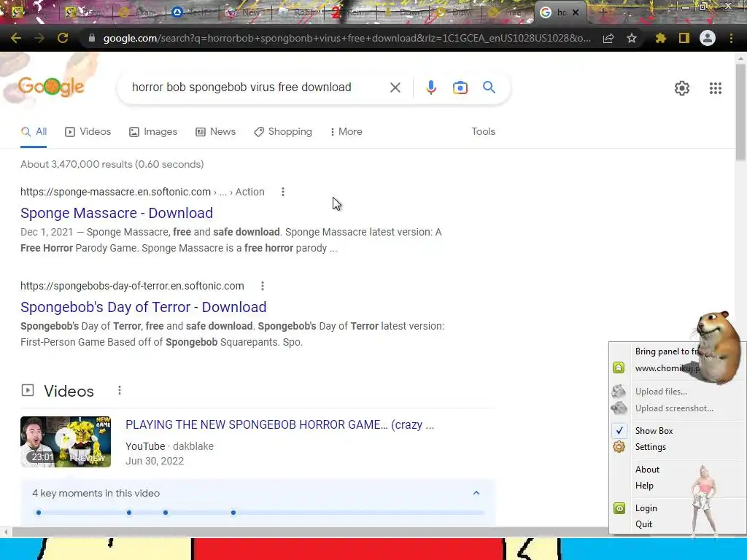This screenshot has height=560, width=747.
Task: Go back to the previous page
Action: click(16, 38)
